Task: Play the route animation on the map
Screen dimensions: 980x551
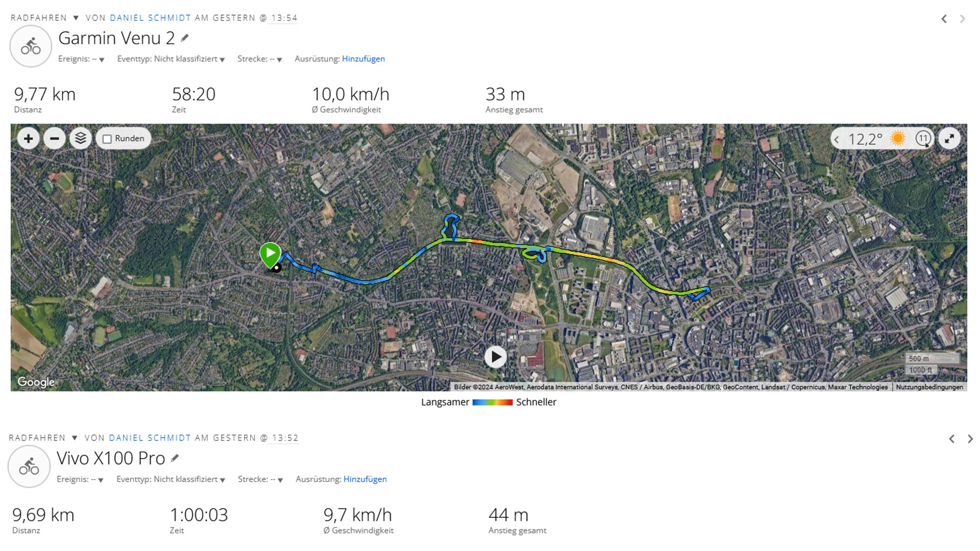Action: click(x=495, y=357)
